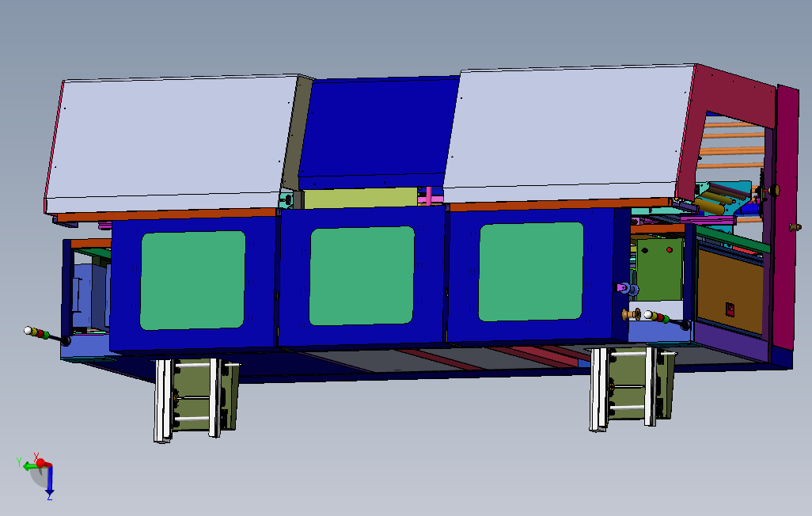
Task: Click the green Y axis arrow of triad
Action: (x=28, y=466)
